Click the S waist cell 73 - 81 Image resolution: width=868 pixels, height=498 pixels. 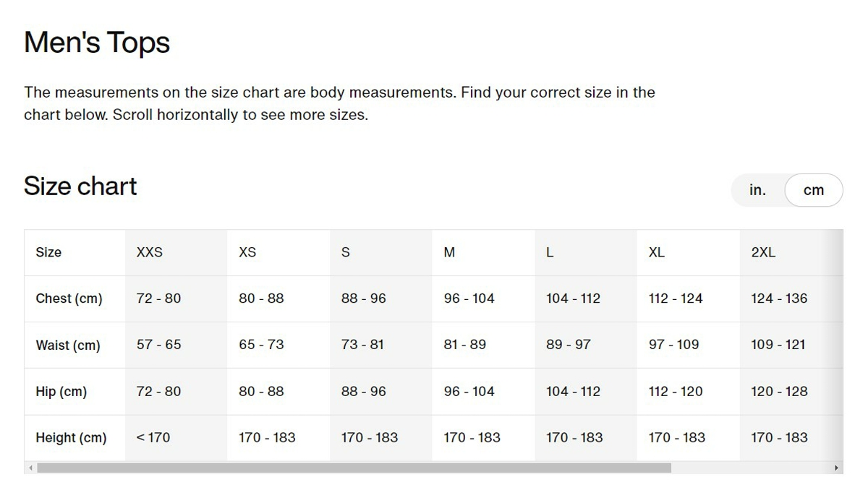click(362, 345)
